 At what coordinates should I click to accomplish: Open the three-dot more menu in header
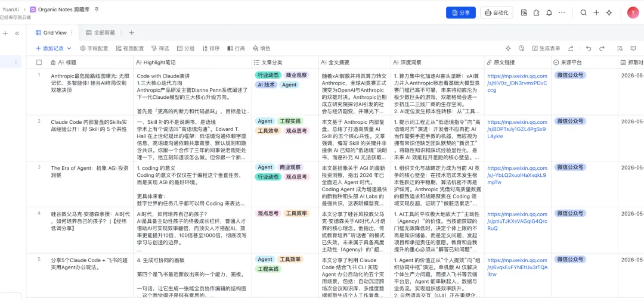click(x=562, y=13)
